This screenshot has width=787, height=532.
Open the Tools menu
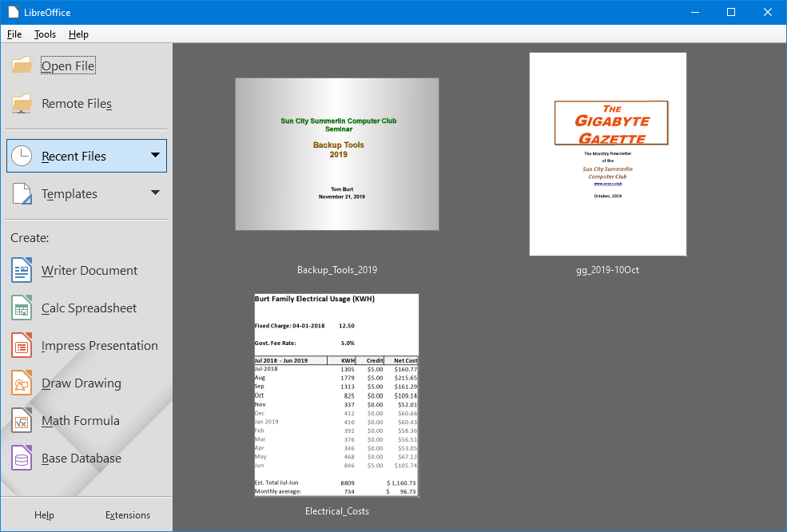[45, 34]
